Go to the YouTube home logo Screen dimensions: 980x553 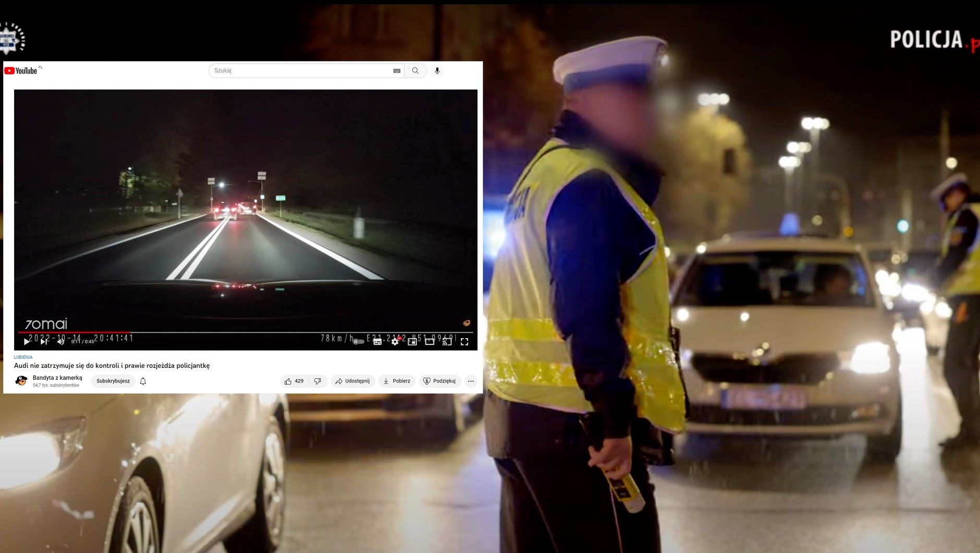(21, 70)
